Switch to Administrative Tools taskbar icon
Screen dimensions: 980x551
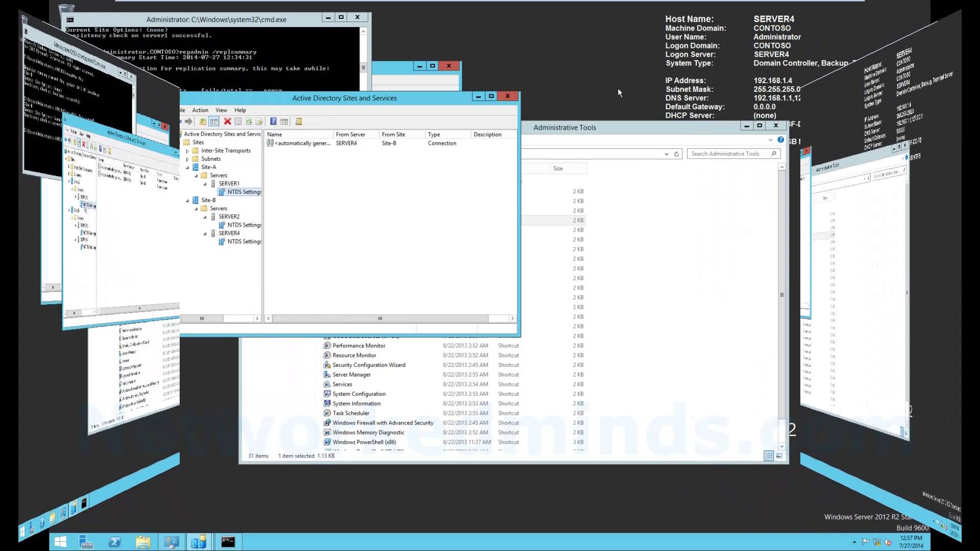(x=171, y=542)
